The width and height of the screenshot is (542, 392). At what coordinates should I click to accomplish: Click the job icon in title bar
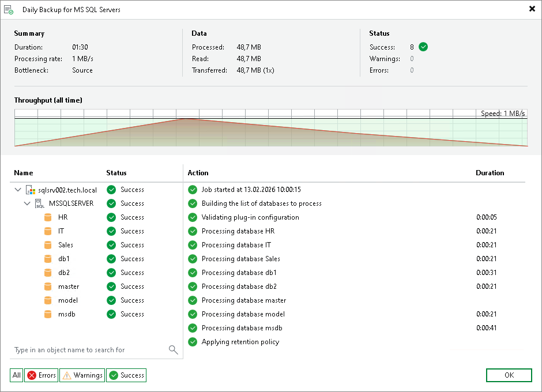9,10
